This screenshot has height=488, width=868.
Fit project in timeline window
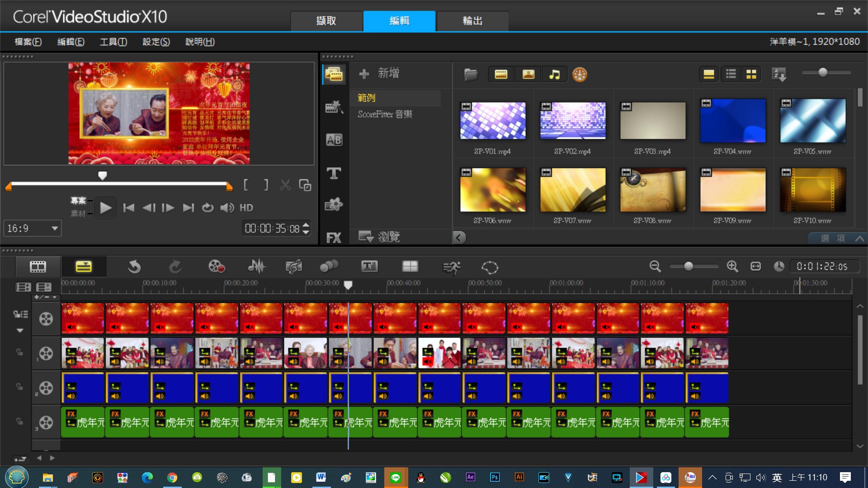756,267
